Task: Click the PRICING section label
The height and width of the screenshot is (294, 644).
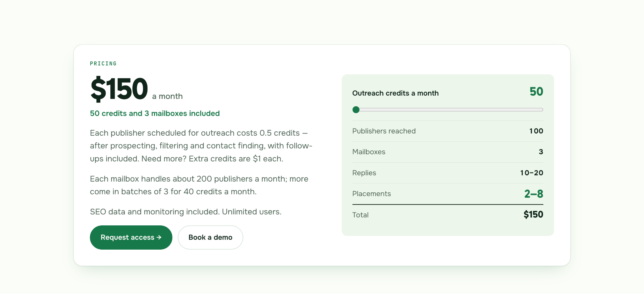Action: (103, 64)
